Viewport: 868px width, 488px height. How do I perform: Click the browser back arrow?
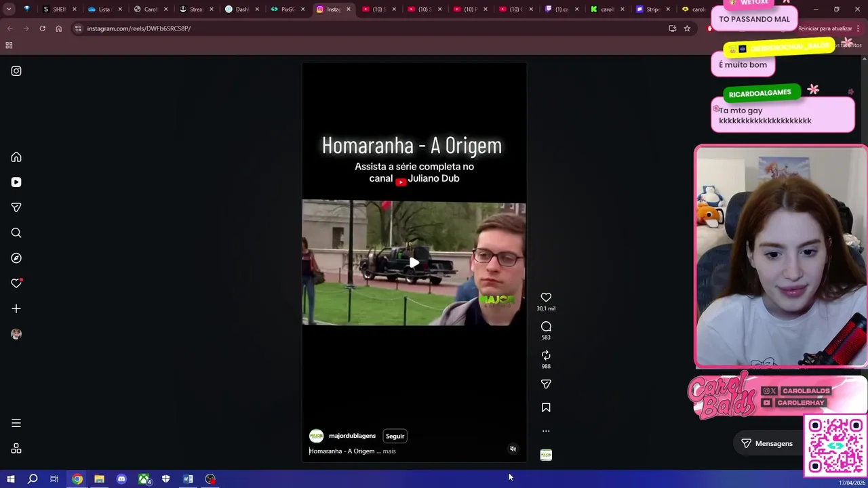click(x=9, y=28)
